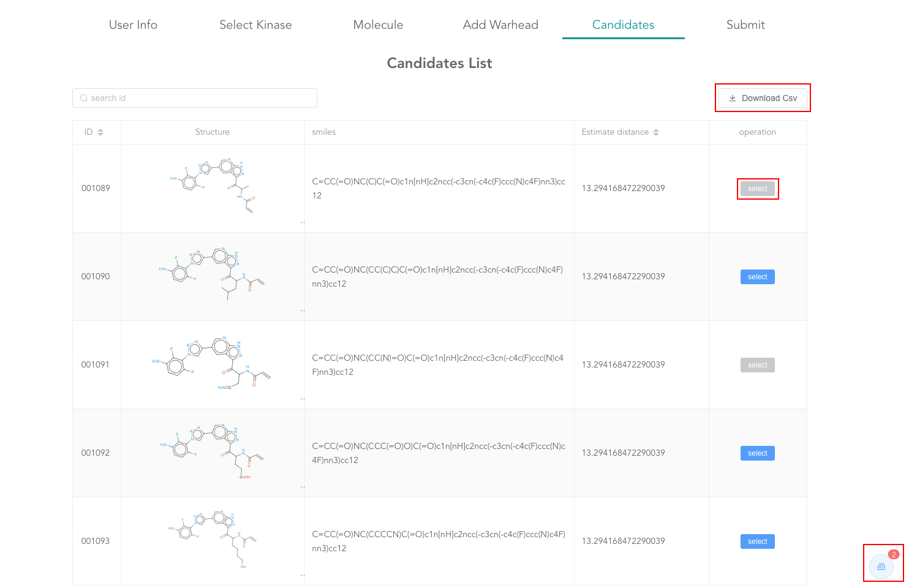
Task: Select candidate 001092
Action: 757,453
